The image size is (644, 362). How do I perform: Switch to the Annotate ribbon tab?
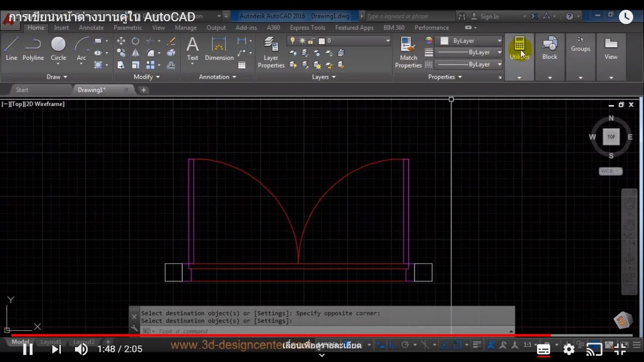tap(91, 28)
